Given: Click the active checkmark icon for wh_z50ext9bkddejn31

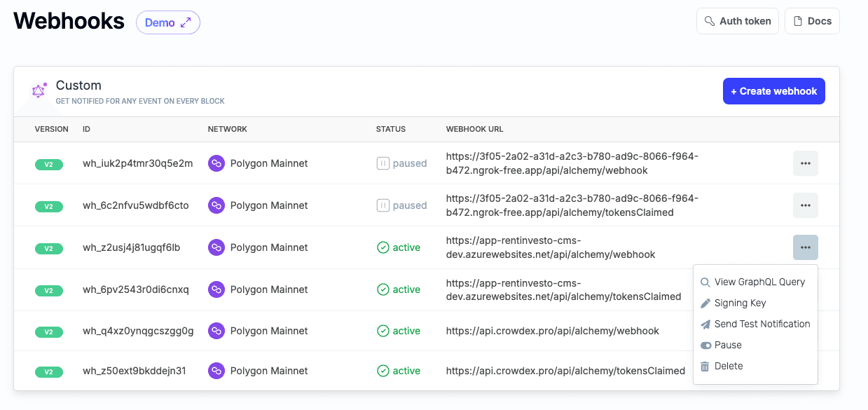Looking at the screenshot, I should [383, 371].
